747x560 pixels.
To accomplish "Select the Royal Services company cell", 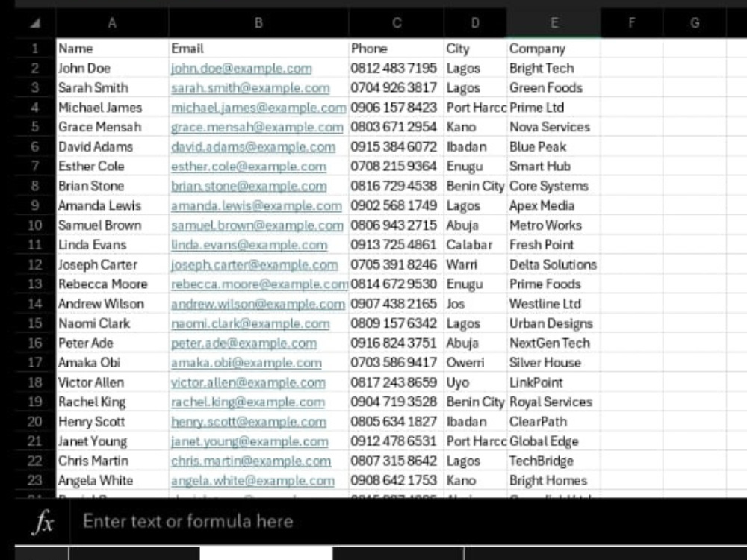I will point(554,402).
